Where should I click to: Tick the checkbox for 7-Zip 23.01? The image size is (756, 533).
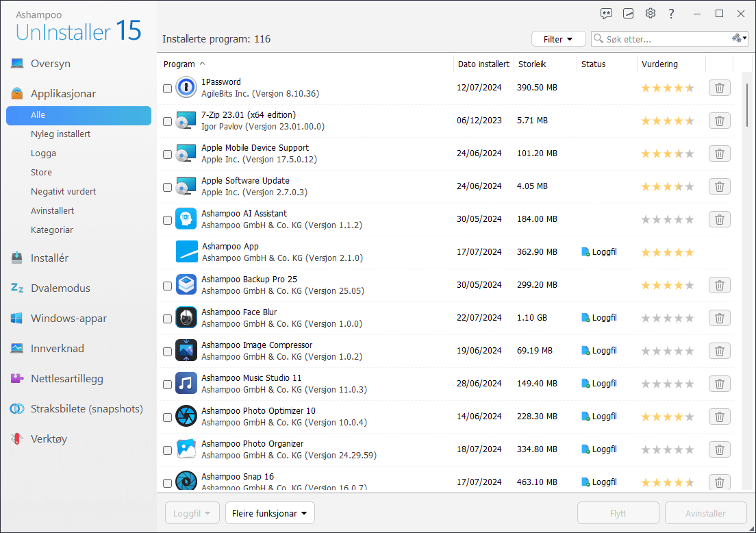click(167, 121)
